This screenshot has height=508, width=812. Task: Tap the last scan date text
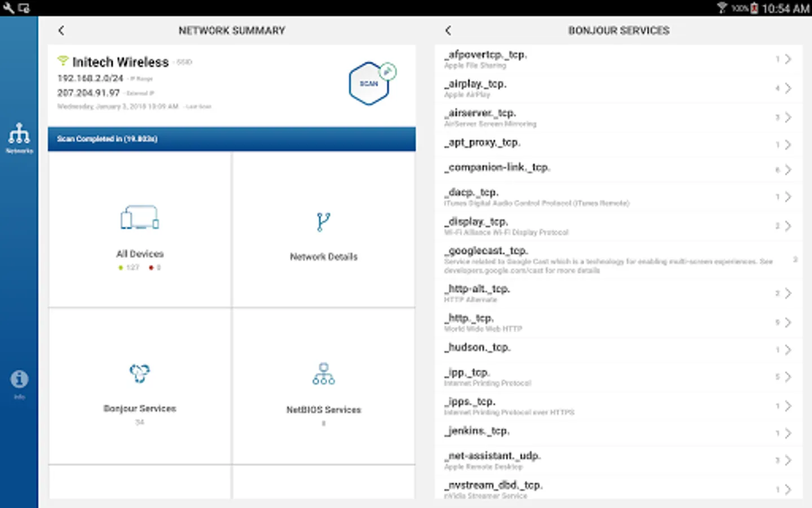pyautogui.click(x=118, y=106)
